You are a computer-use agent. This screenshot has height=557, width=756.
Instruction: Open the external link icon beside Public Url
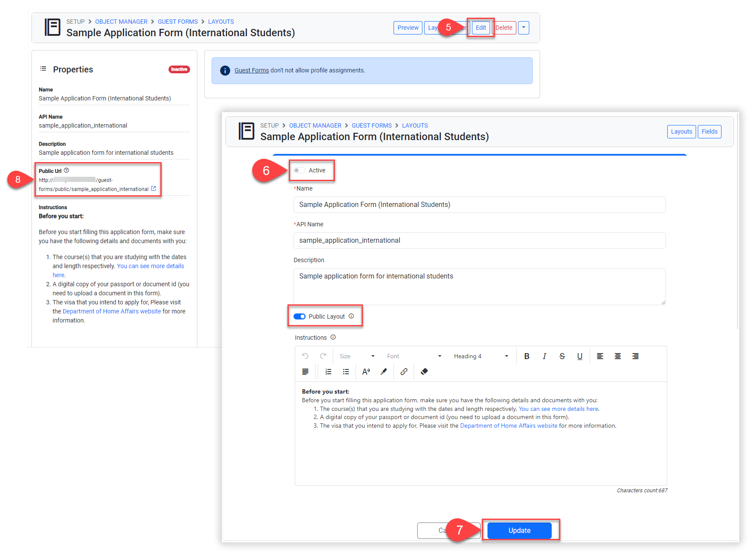(153, 189)
